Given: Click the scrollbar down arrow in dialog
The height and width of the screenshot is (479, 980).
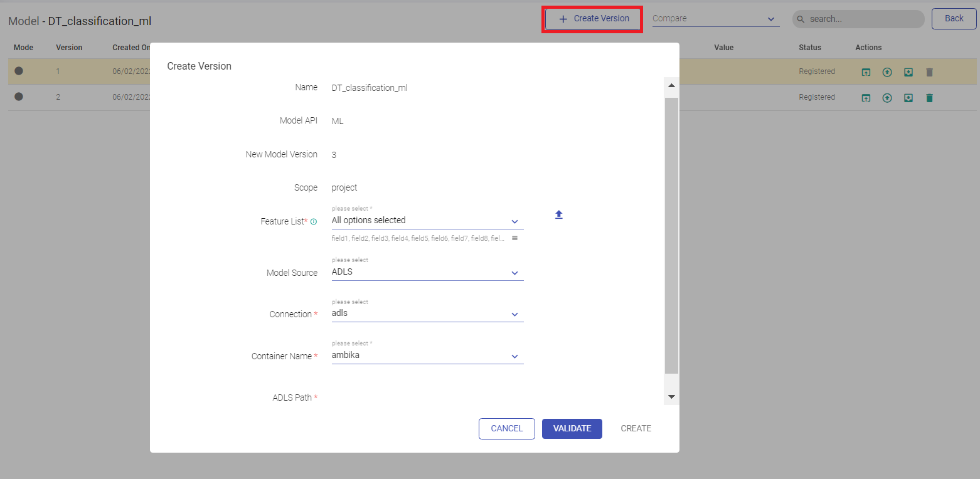Looking at the screenshot, I should [x=671, y=397].
